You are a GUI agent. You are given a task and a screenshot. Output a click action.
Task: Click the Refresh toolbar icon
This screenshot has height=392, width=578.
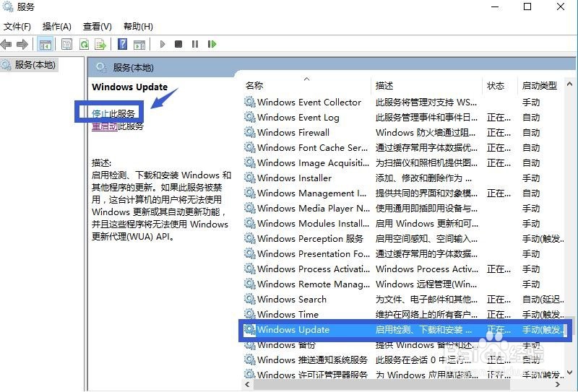(x=85, y=45)
